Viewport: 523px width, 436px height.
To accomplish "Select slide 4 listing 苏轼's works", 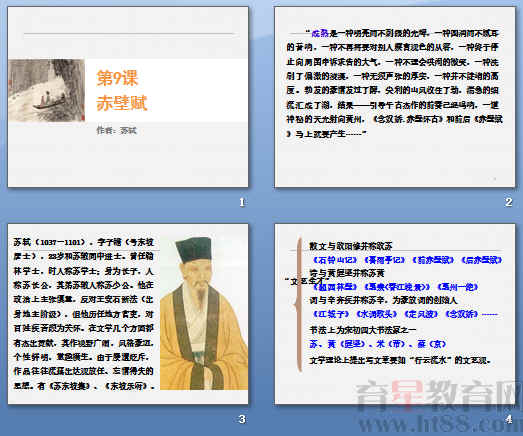I will pyautogui.click(x=395, y=314).
